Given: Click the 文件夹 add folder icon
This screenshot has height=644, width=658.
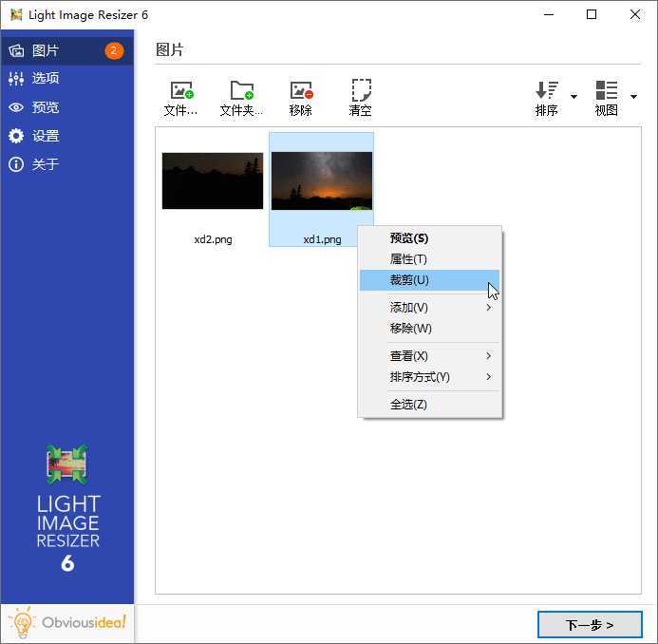Looking at the screenshot, I should (241, 91).
